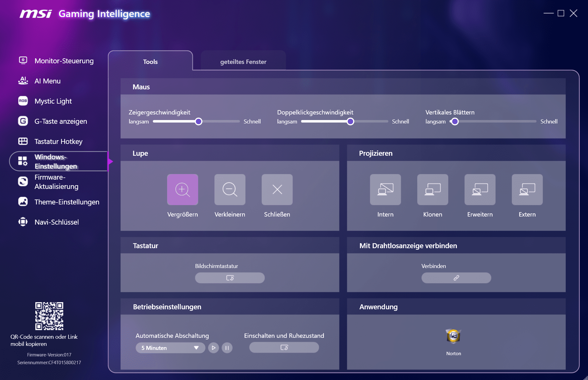Select the Erweitern projection mode icon

click(x=480, y=190)
